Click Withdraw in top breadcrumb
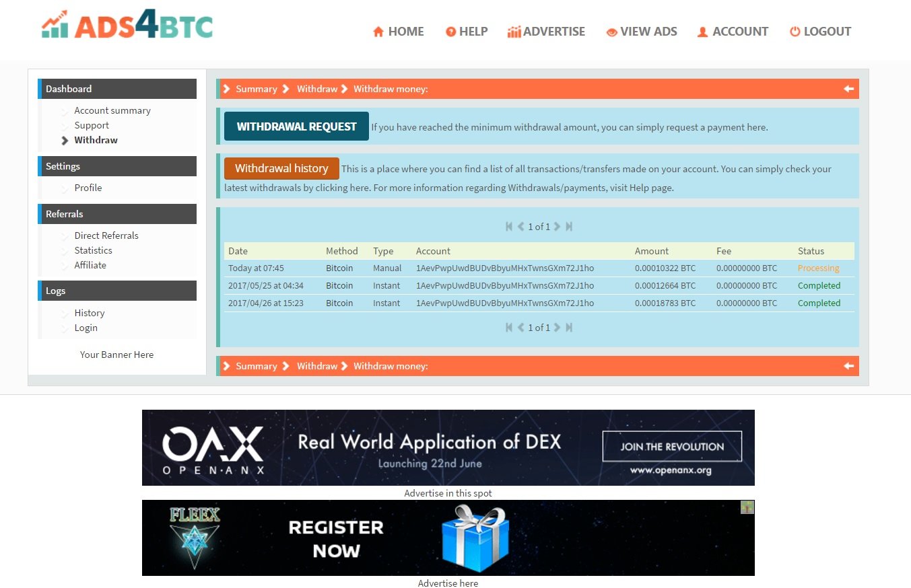This screenshot has width=911, height=588. pyautogui.click(x=317, y=89)
